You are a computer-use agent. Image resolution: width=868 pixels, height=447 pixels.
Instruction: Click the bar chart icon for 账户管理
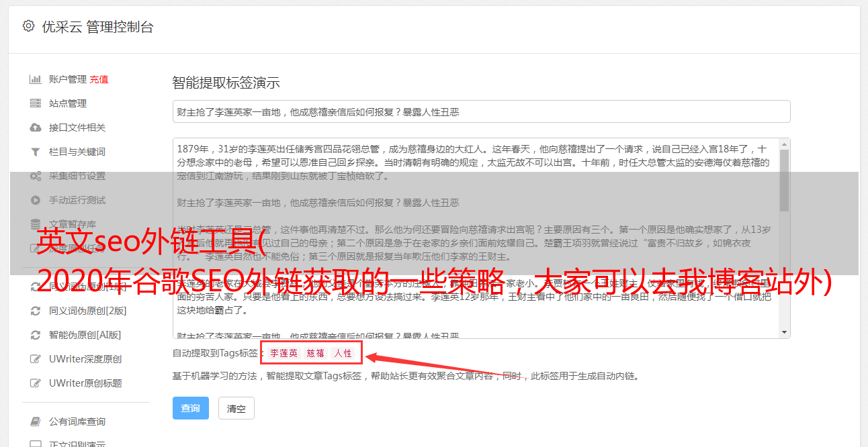pos(36,79)
